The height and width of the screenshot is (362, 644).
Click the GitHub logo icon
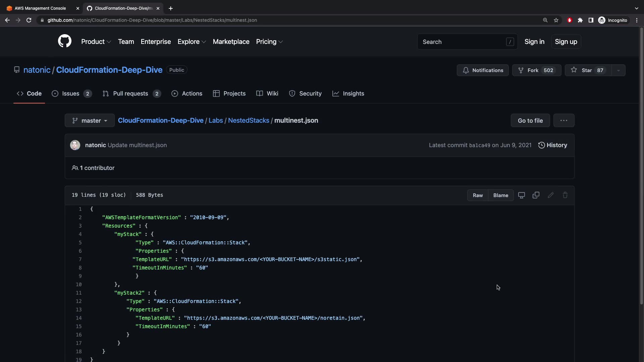click(x=65, y=41)
